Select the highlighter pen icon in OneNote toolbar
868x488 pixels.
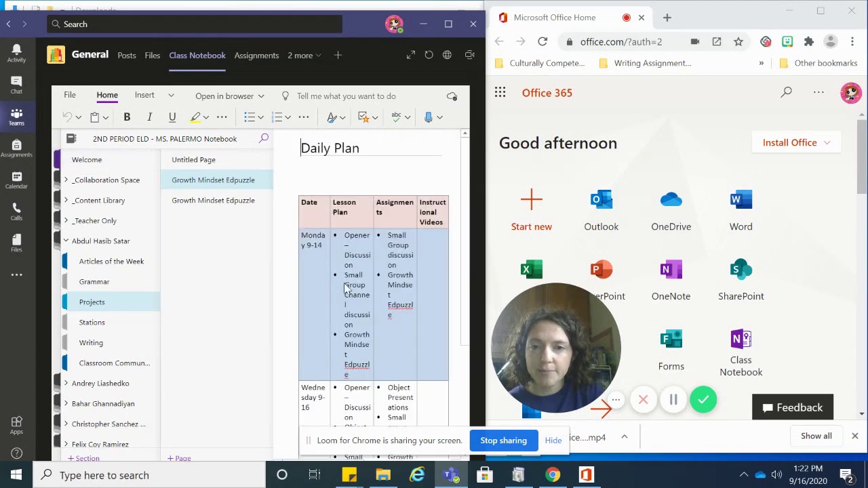pos(195,117)
